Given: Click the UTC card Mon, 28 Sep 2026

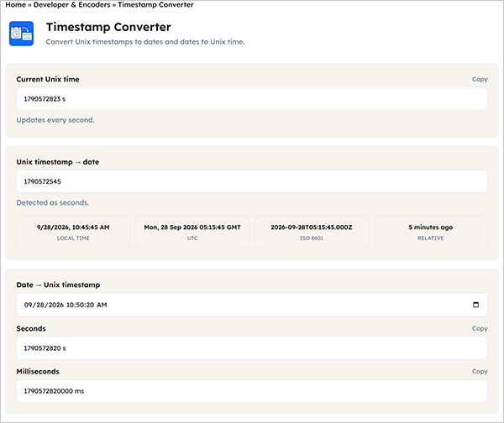Looking at the screenshot, I should pyautogui.click(x=192, y=232).
